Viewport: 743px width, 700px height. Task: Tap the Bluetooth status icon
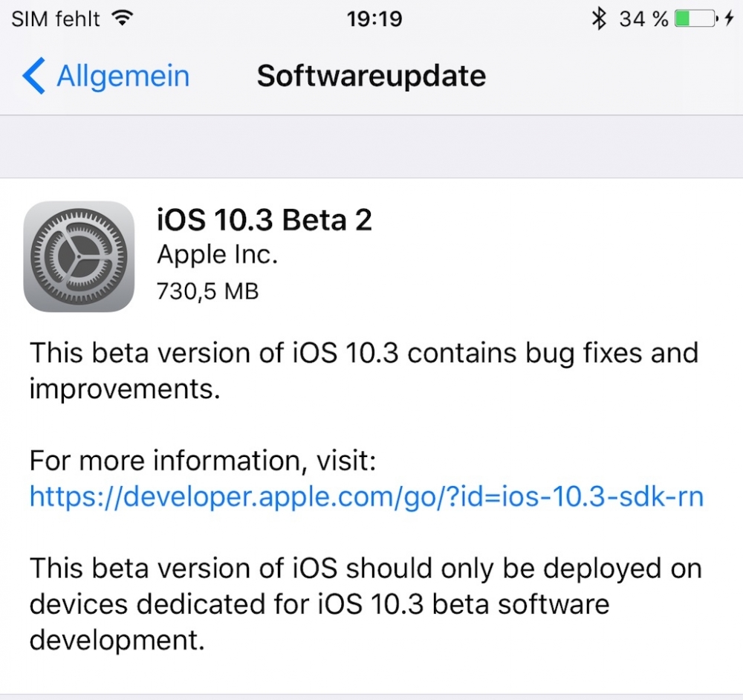pyautogui.click(x=599, y=19)
